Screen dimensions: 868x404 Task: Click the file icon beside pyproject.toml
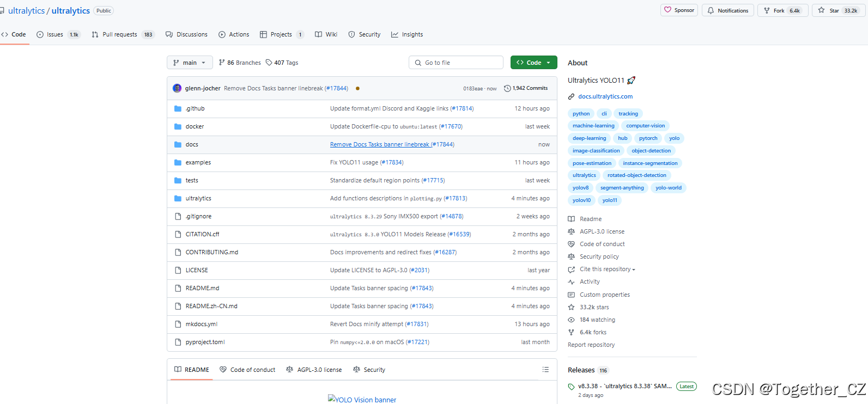click(178, 342)
